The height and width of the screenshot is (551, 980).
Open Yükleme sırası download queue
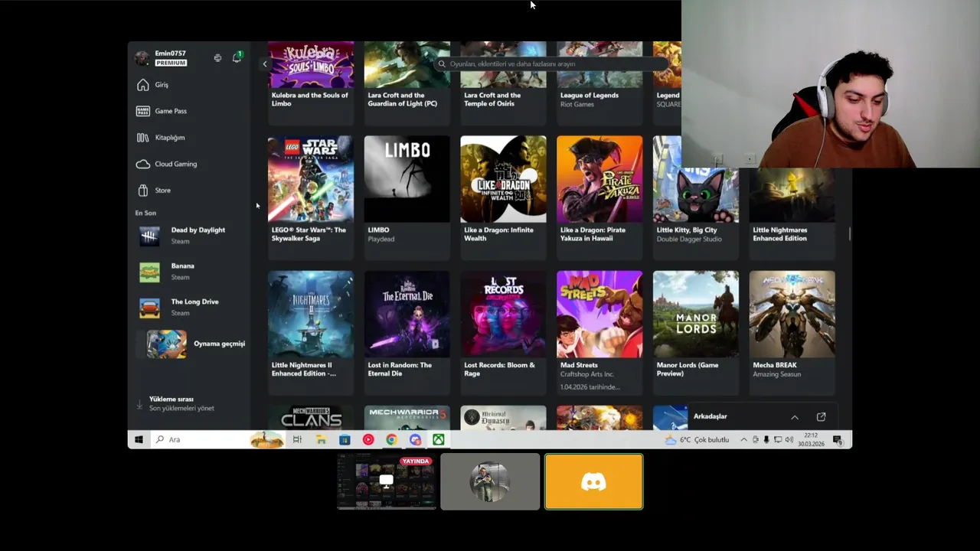pyautogui.click(x=181, y=404)
